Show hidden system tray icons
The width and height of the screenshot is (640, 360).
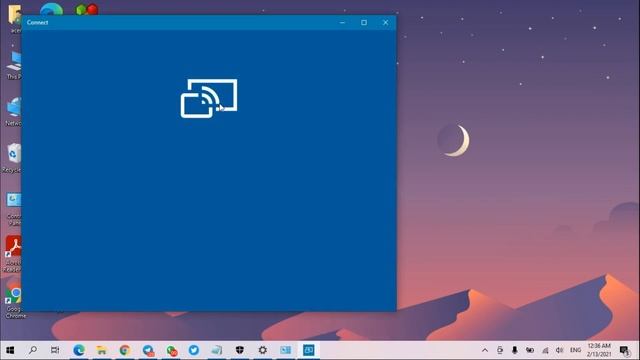click(x=485, y=350)
